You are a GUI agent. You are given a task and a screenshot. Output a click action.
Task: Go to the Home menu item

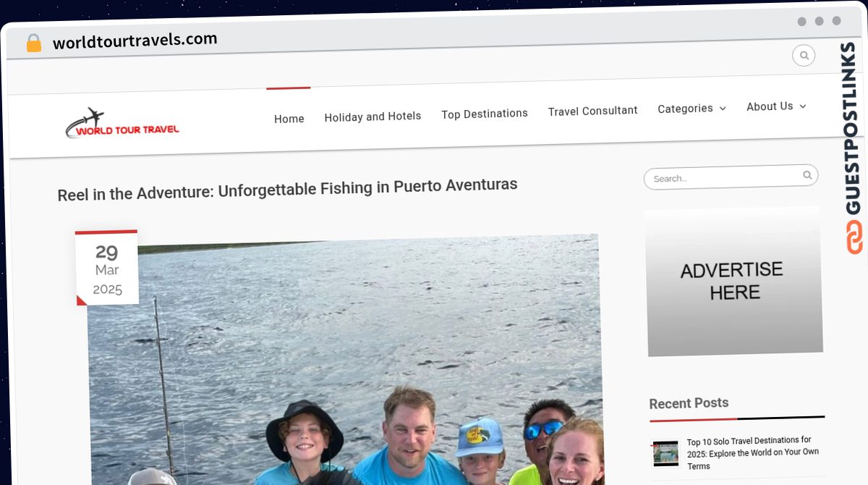tap(289, 119)
